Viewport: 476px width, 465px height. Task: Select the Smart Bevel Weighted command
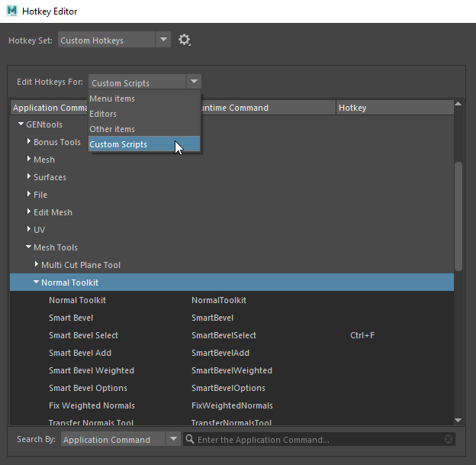[232, 370]
